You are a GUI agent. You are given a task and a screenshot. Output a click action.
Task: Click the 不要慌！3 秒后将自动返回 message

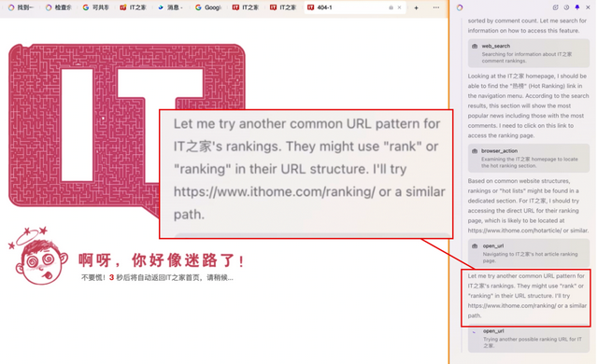click(x=157, y=277)
